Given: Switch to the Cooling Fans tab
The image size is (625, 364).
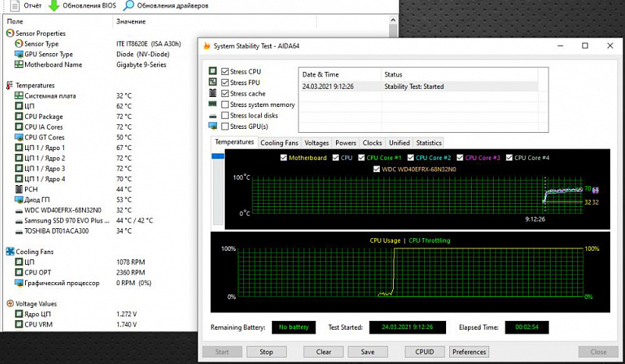Looking at the screenshot, I should click(x=279, y=143).
